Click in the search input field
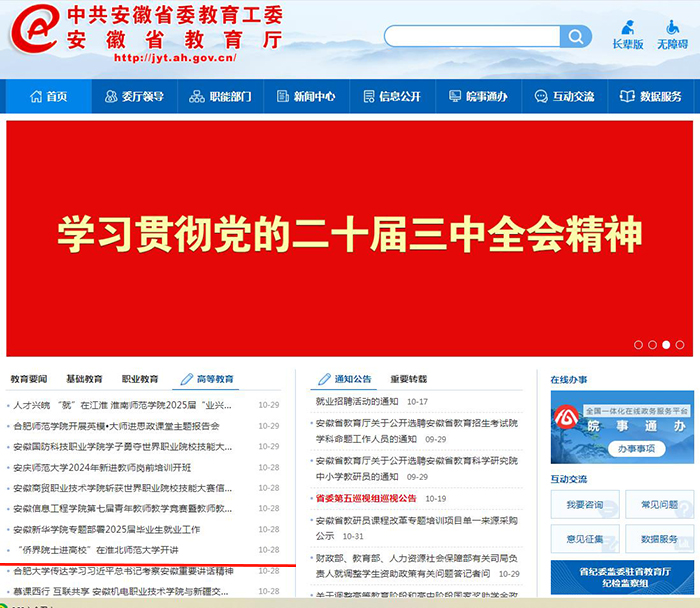The image size is (700, 608). click(470, 37)
